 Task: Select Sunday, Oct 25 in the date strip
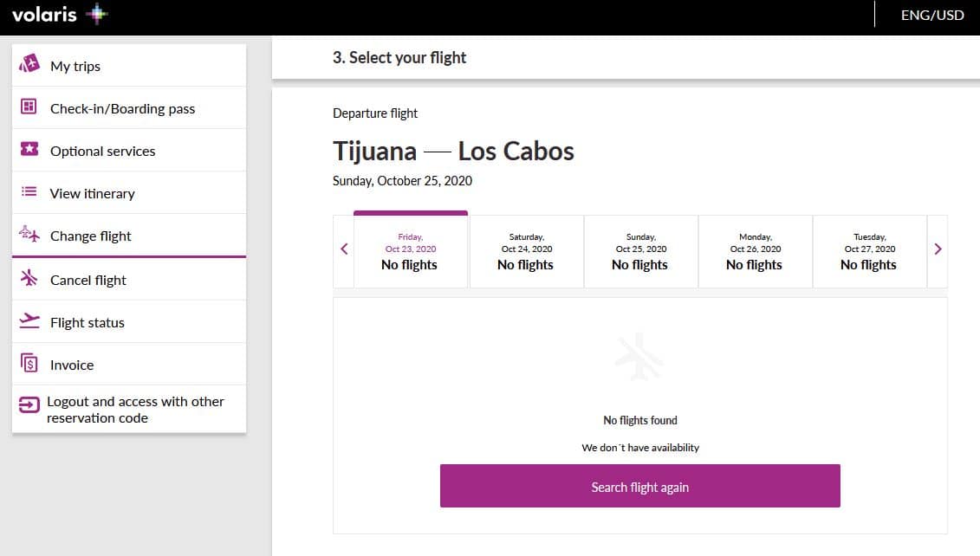pos(640,251)
